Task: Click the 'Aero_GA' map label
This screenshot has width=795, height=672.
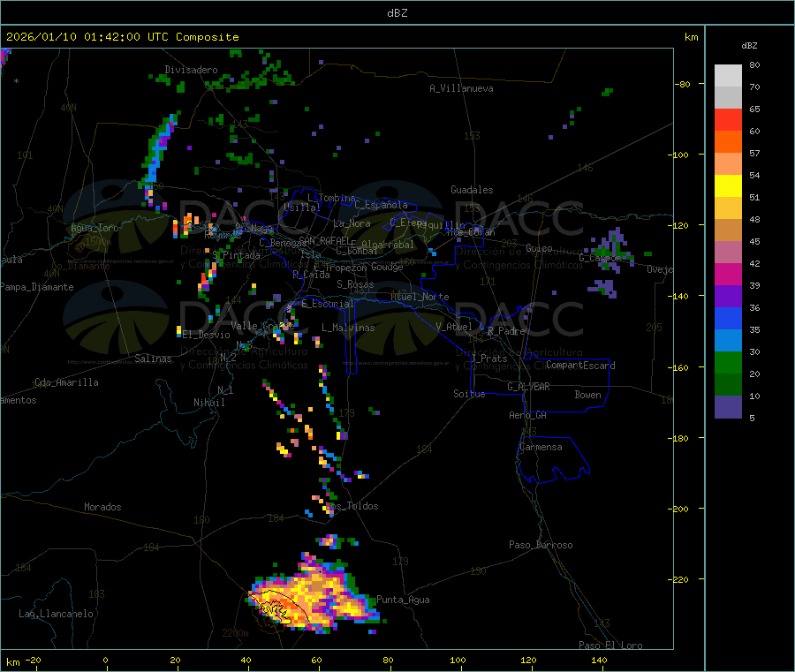Action: pos(528,415)
